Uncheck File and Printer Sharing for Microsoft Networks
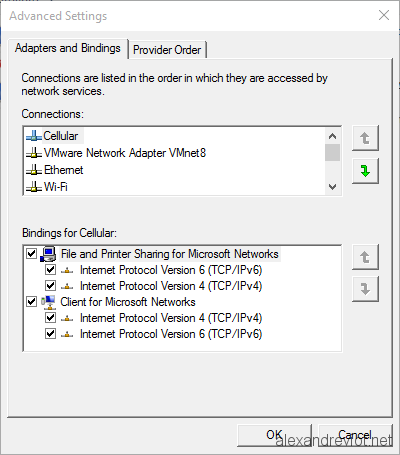The height and width of the screenshot is (455, 400). [x=31, y=254]
